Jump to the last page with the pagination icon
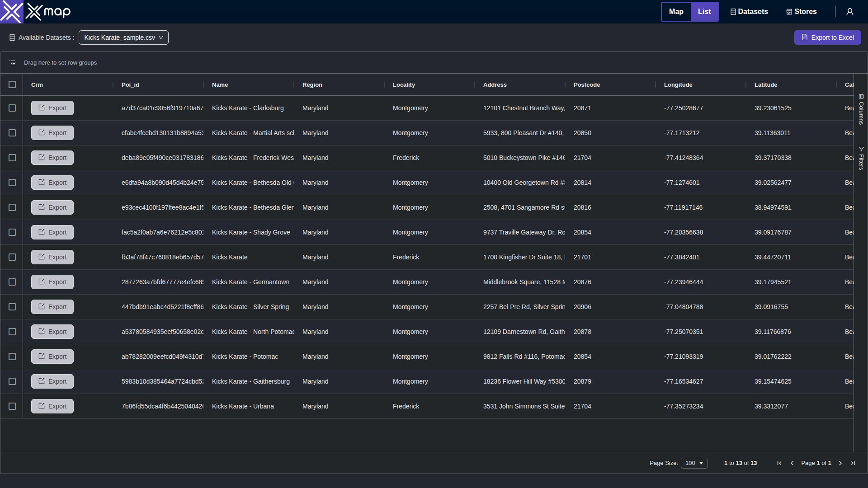 point(853,463)
